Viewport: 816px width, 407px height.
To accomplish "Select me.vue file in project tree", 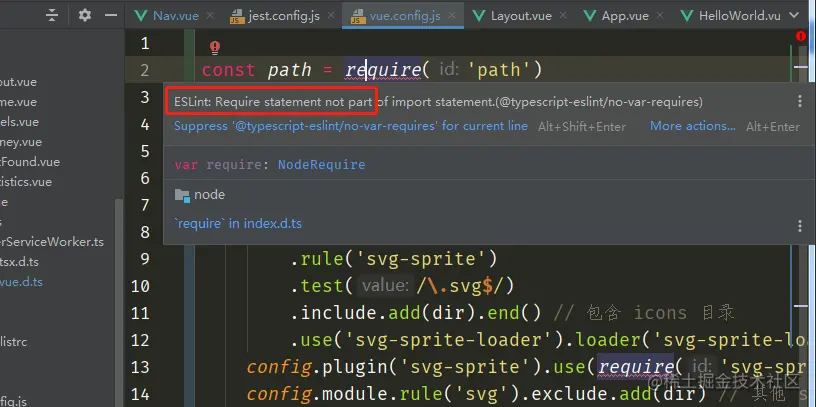I will [x=19, y=102].
